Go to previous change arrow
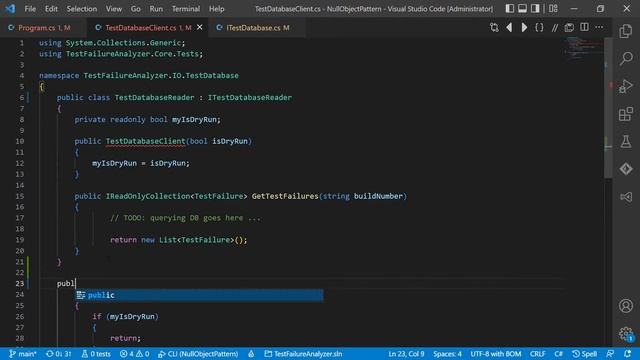The width and height of the screenshot is (640, 360). [509, 27]
